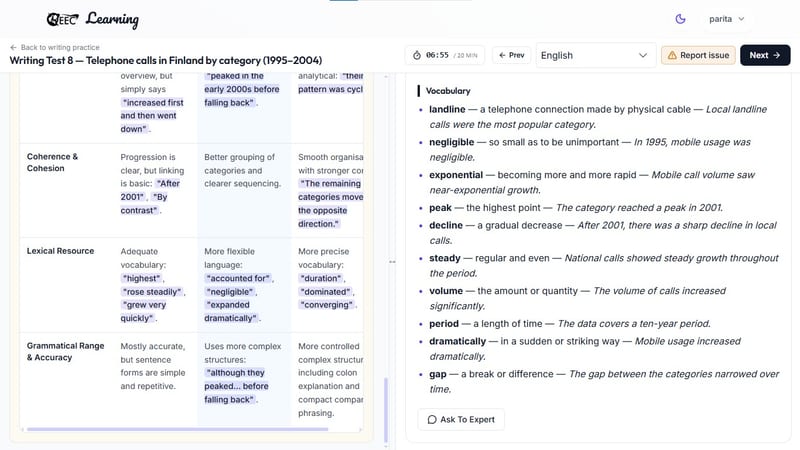Toggle dark mode moon icon
Viewport: 800px width, 450px height.
[x=680, y=19]
